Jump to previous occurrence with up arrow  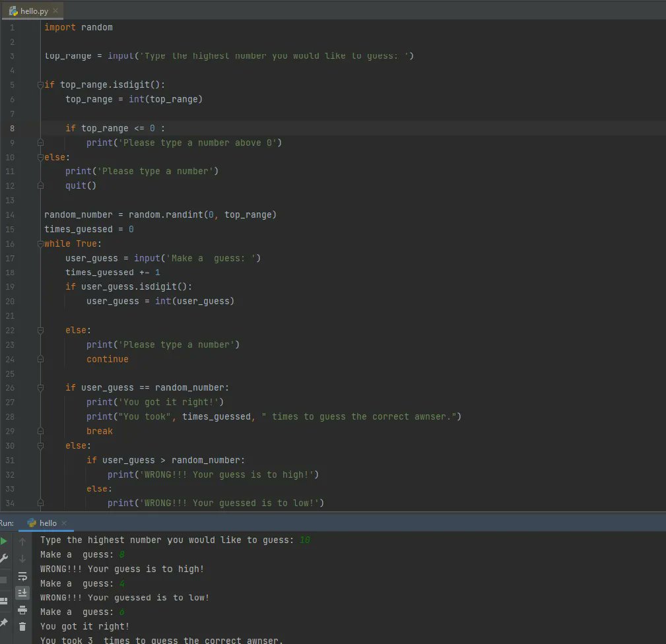point(22,542)
